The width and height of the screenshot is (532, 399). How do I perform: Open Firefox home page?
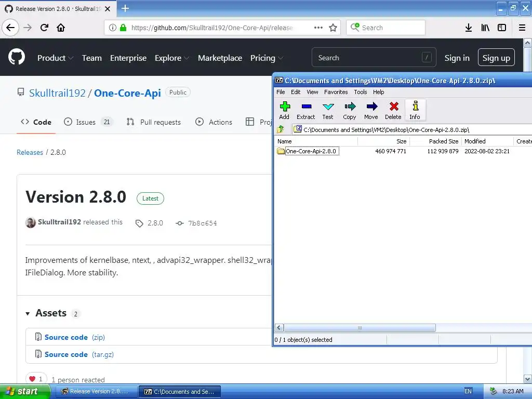(61, 28)
